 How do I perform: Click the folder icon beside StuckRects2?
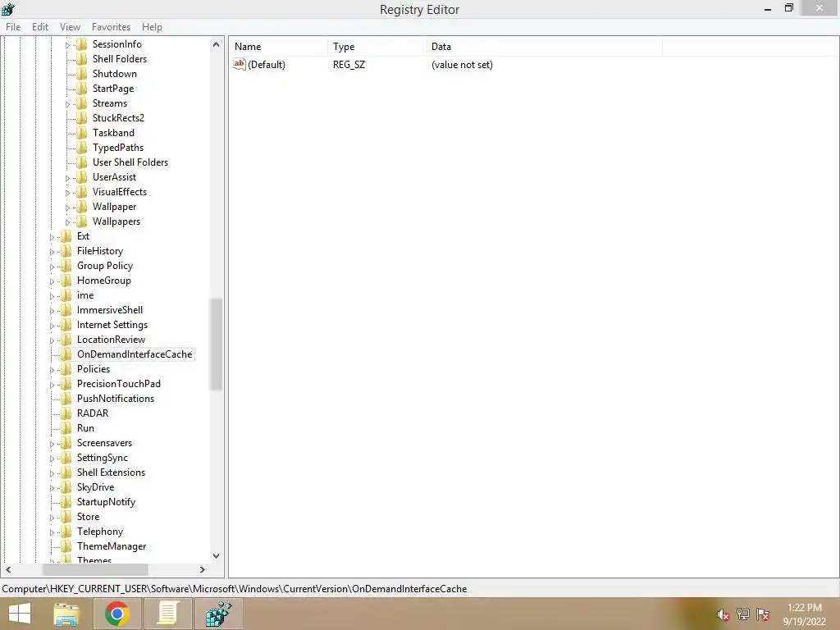(81, 118)
